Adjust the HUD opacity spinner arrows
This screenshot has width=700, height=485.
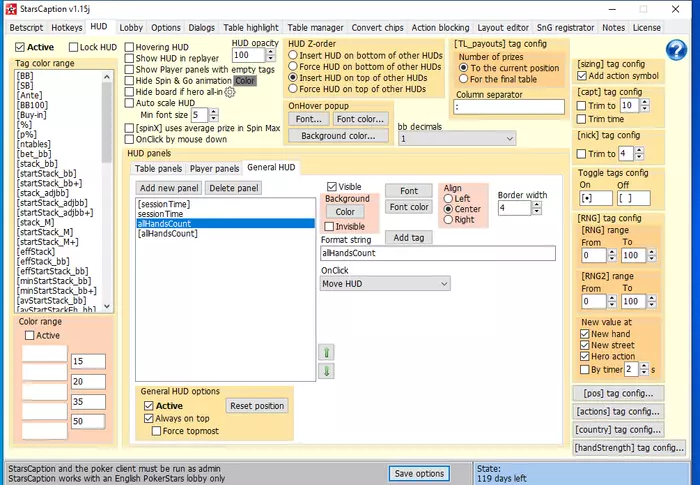pyautogui.click(x=271, y=55)
